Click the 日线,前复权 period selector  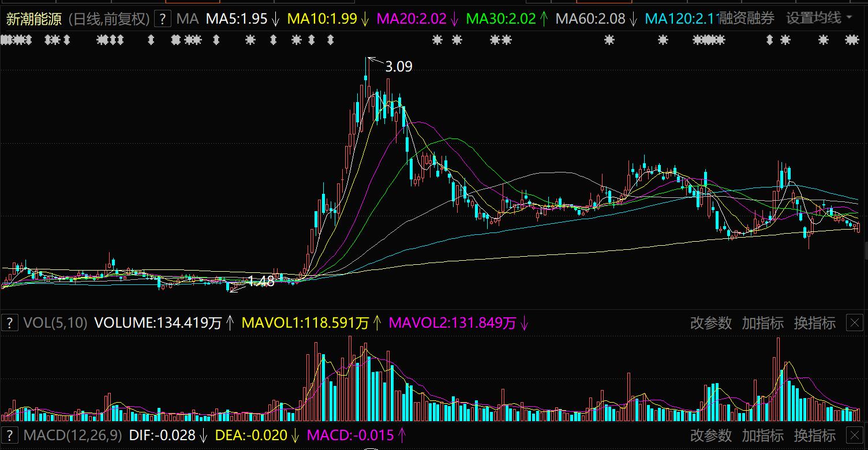tap(108, 19)
